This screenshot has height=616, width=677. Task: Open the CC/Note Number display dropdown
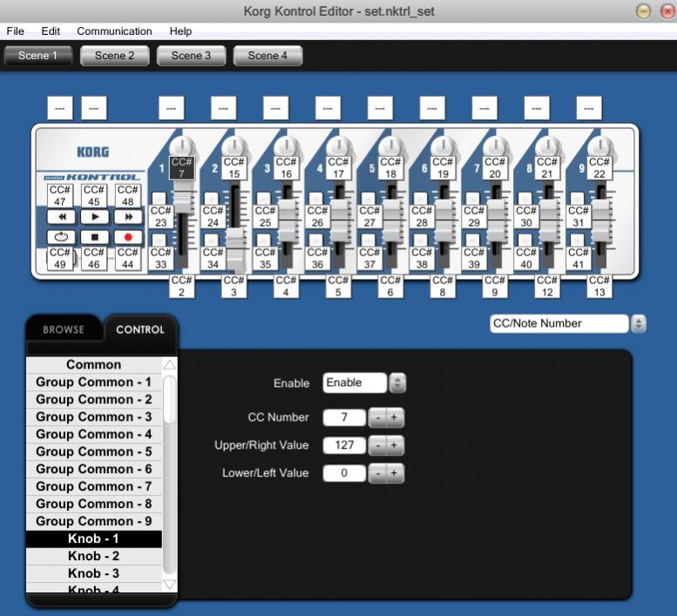pos(639,324)
